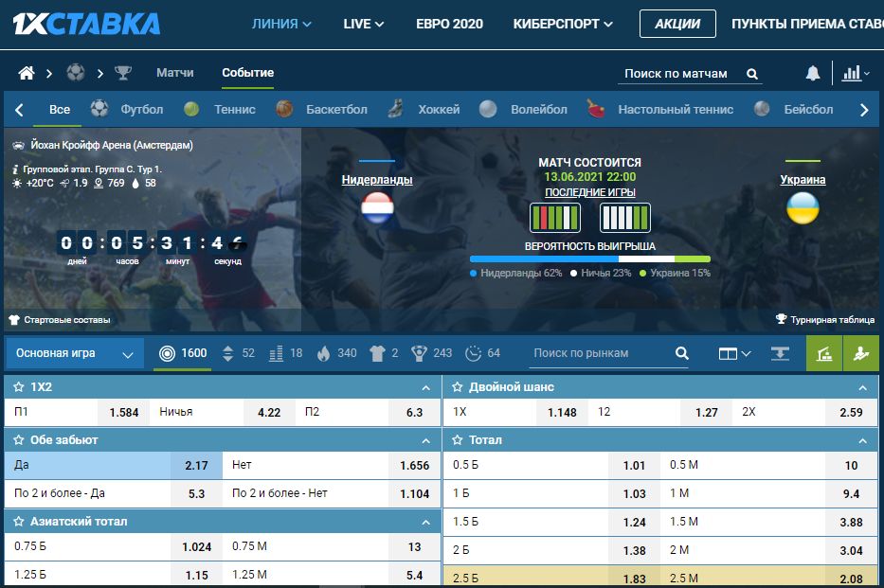The width and height of the screenshot is (884, 588).
Task: Select Хоккей sport filter
Action: pos(424,109)
